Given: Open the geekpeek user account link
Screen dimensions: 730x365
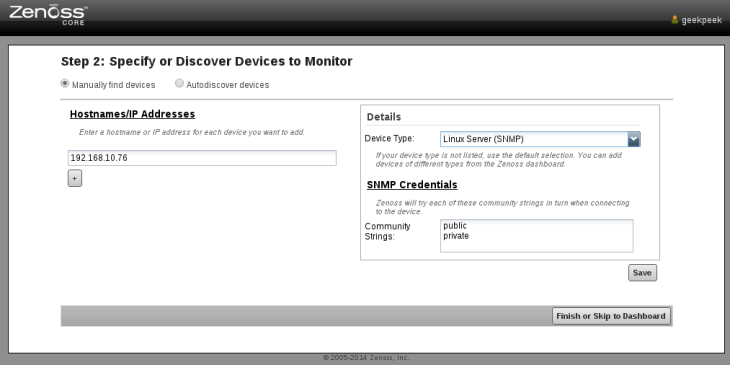Looking at the screenshot, I should click(701, 20).
